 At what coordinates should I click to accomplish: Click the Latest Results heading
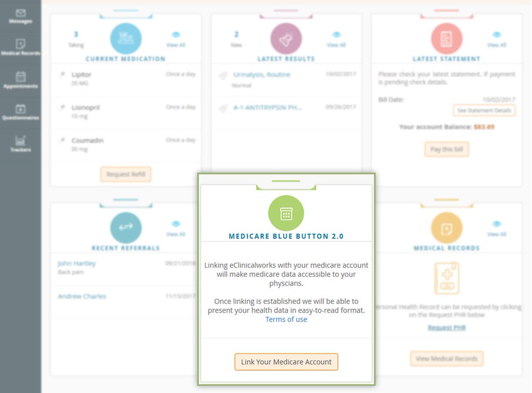point(286,59)
